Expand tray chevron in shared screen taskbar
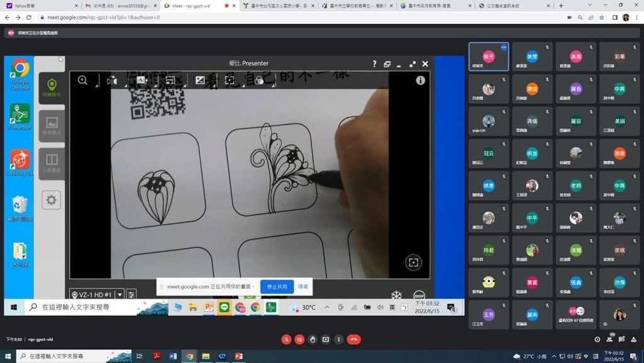Screen dimensions: 644x363 [327, 307]
